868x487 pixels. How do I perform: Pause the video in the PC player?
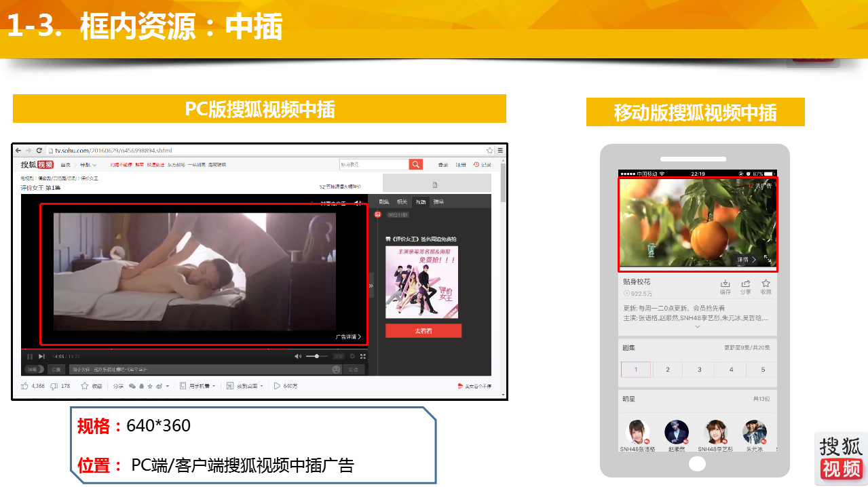30,356
